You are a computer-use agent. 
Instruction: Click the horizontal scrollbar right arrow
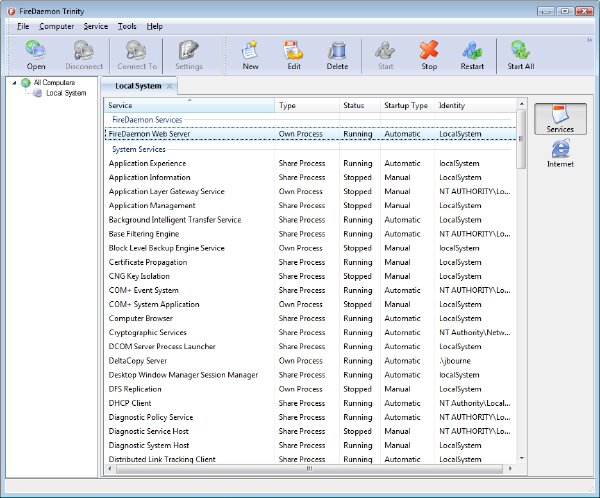pyautogui.click(x=510, y=469)
